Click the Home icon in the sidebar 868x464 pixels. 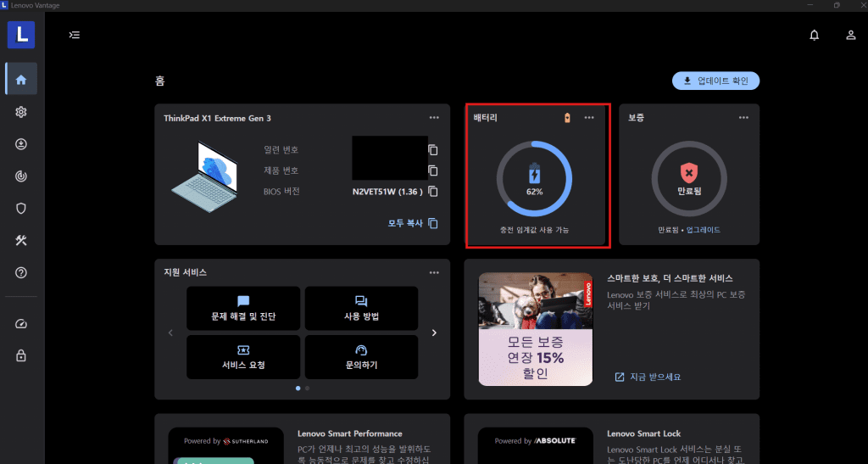click(21, 80)
